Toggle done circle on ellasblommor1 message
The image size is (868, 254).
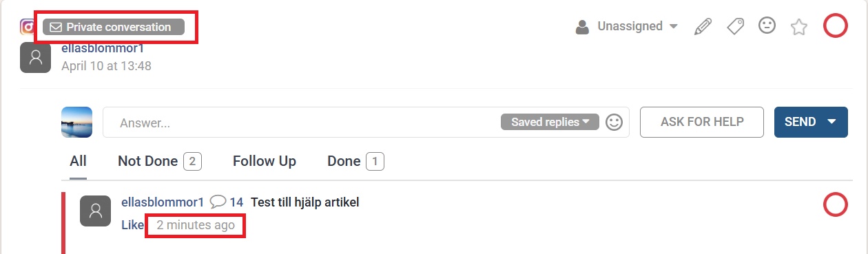(835, 204)
